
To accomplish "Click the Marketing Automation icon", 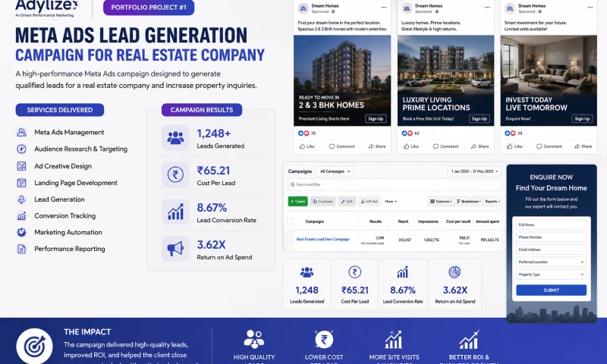I will (22, 233).
